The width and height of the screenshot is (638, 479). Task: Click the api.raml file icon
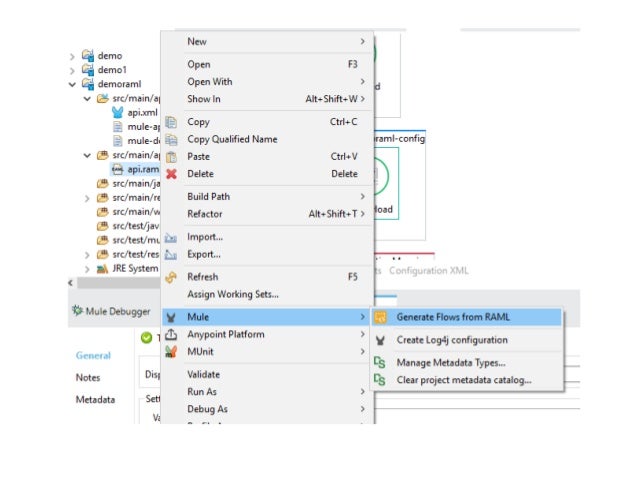coord(118,169)
